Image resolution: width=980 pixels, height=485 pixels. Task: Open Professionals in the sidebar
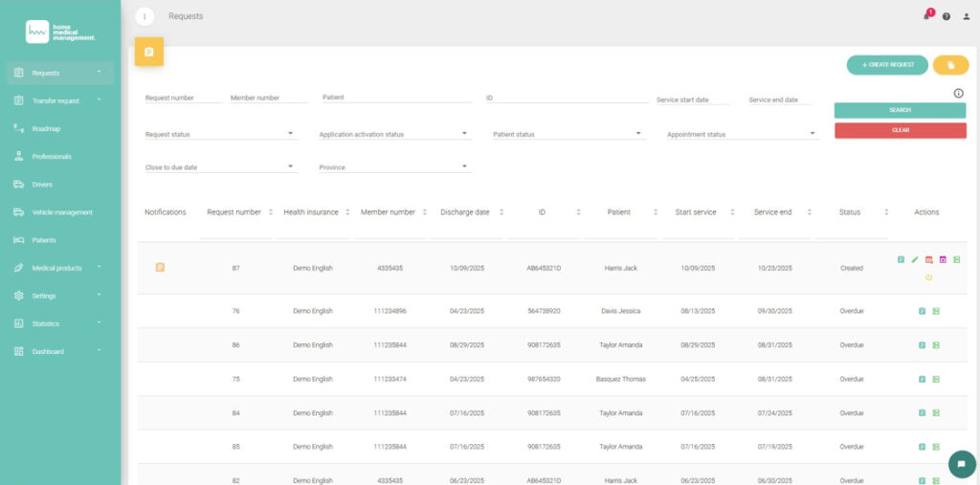52,156
